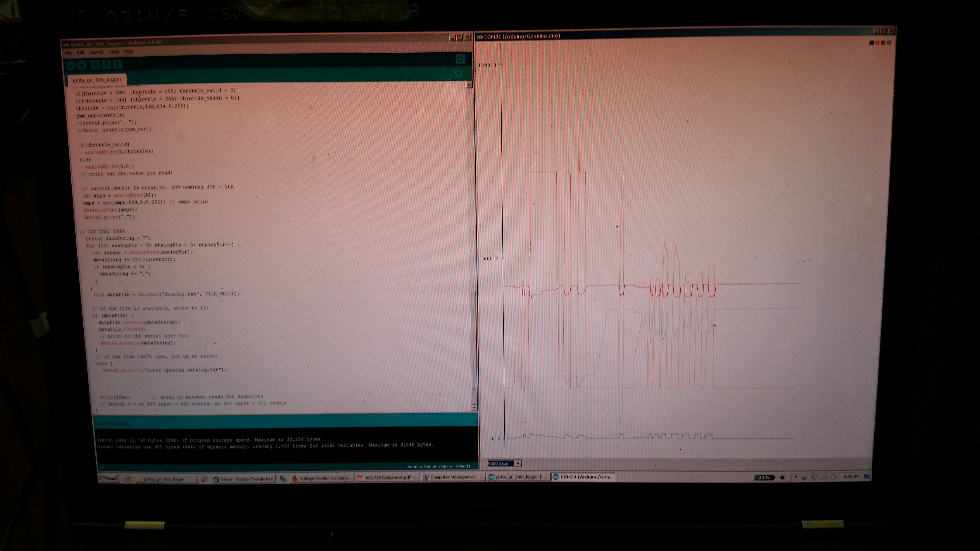
Task: Click the volume speaker tray icon
Action: [833, 477]
